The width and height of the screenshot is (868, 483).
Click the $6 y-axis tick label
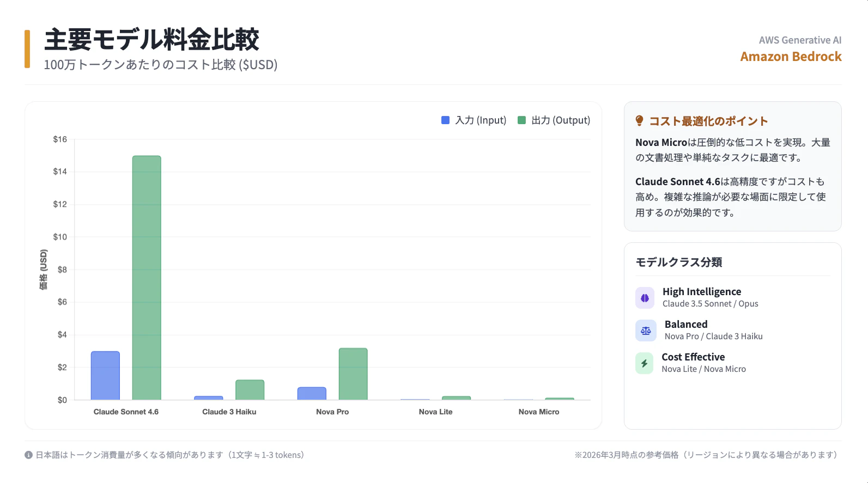[62, 302]
